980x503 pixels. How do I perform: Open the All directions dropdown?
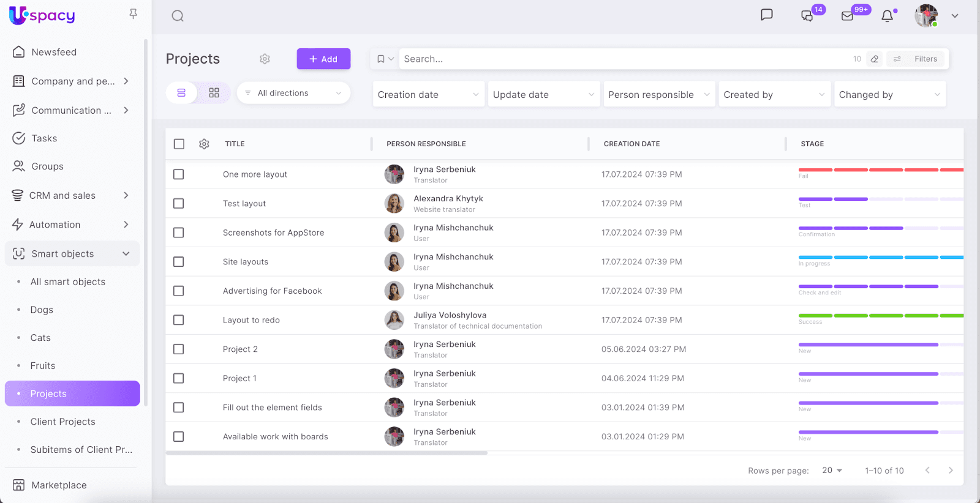pos(293,93)
